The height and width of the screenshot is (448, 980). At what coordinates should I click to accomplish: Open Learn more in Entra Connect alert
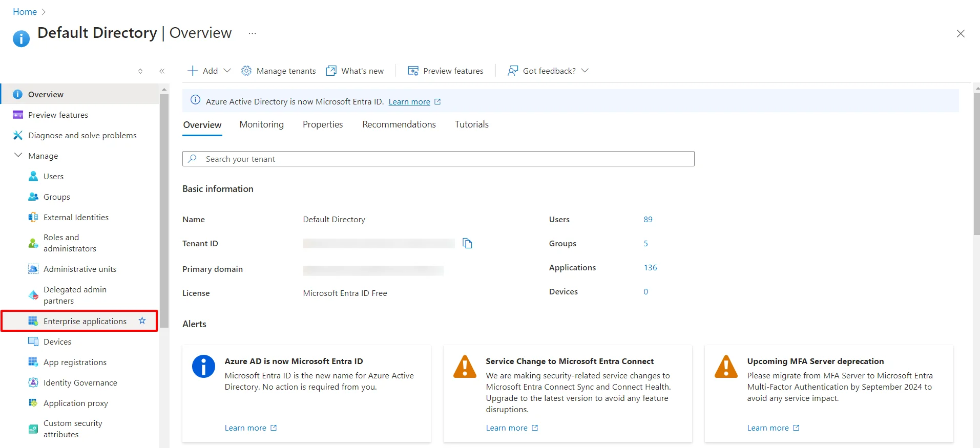point(507,428)
